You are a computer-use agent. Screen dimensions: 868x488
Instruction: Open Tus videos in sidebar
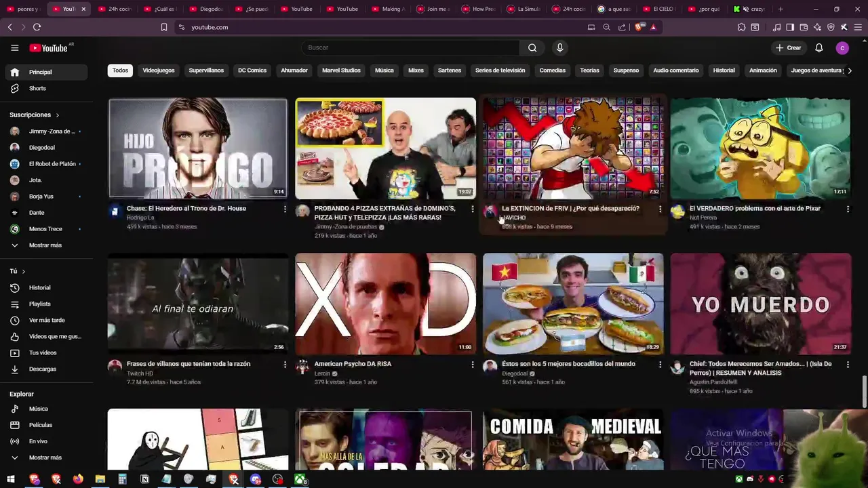point(47,352)
